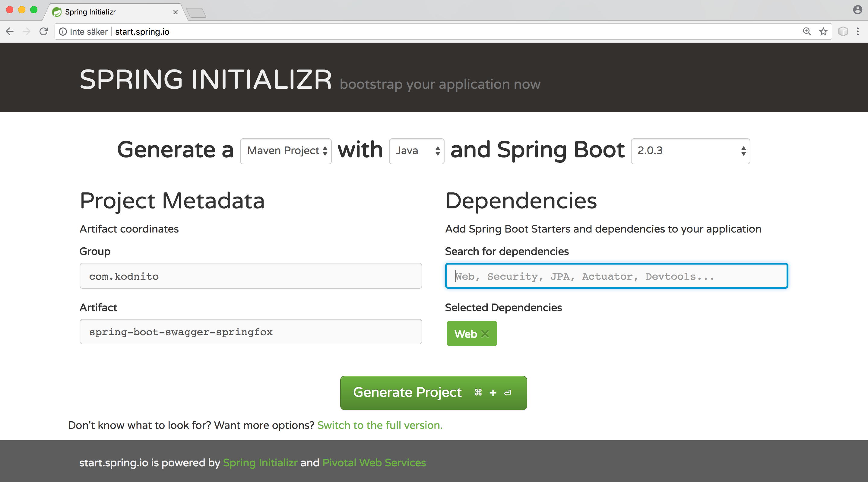
Task: Open the Pivotal Web Services link
Action: [374, 463]
